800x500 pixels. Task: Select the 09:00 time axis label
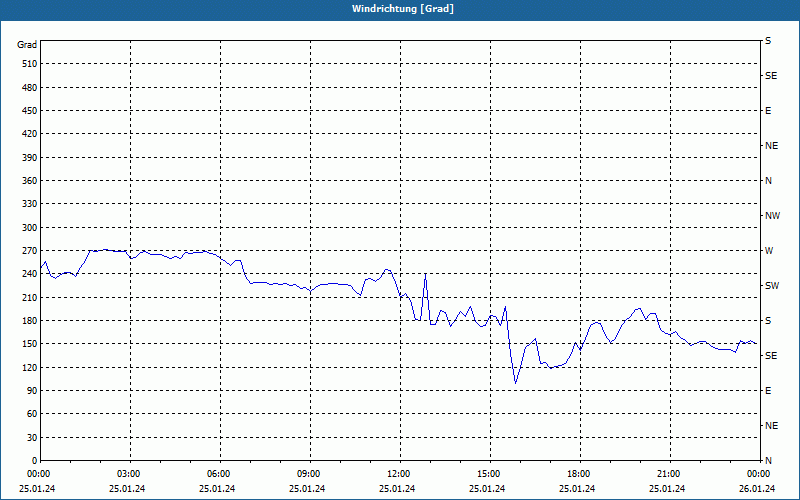(310, 474)
